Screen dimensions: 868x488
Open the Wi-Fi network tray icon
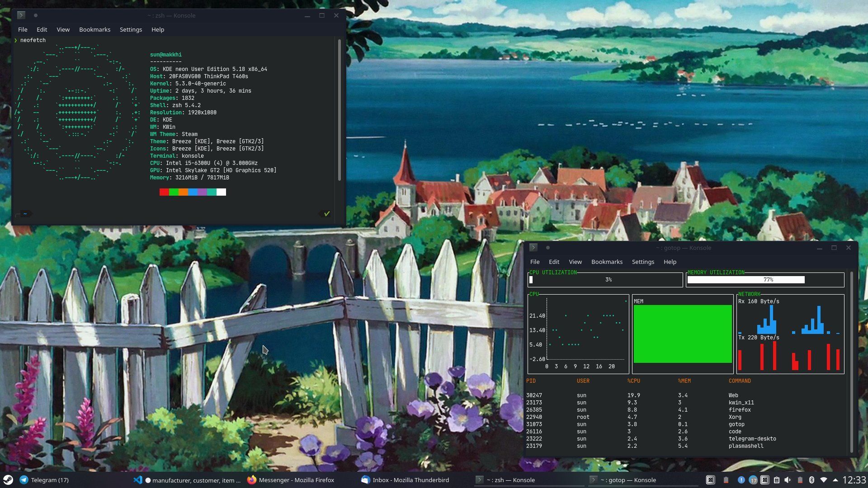coord(823,480)
